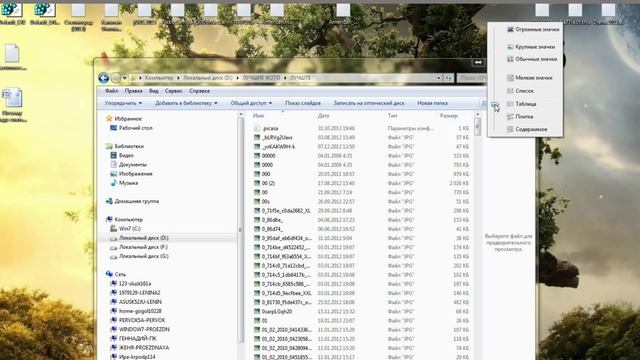Click the JPG icon of file 00 (2)
Viewport: 640px width, 360px height.
[257, 183]
